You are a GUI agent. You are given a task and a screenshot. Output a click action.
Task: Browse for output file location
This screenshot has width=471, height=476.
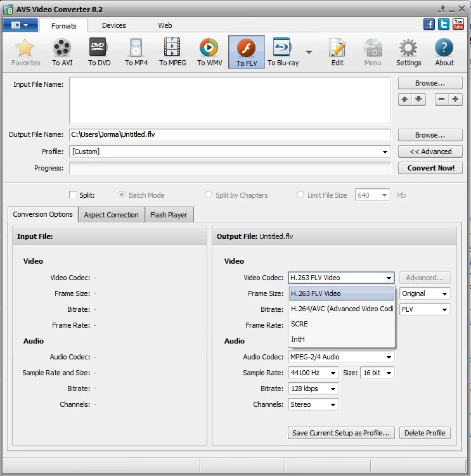[x=430, y=135]
